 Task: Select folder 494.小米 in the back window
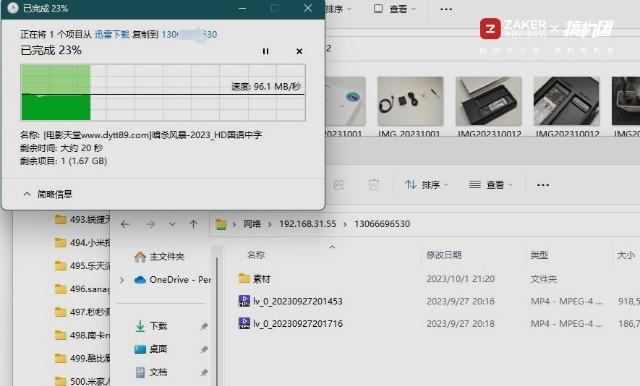click(x=82, y=243)
